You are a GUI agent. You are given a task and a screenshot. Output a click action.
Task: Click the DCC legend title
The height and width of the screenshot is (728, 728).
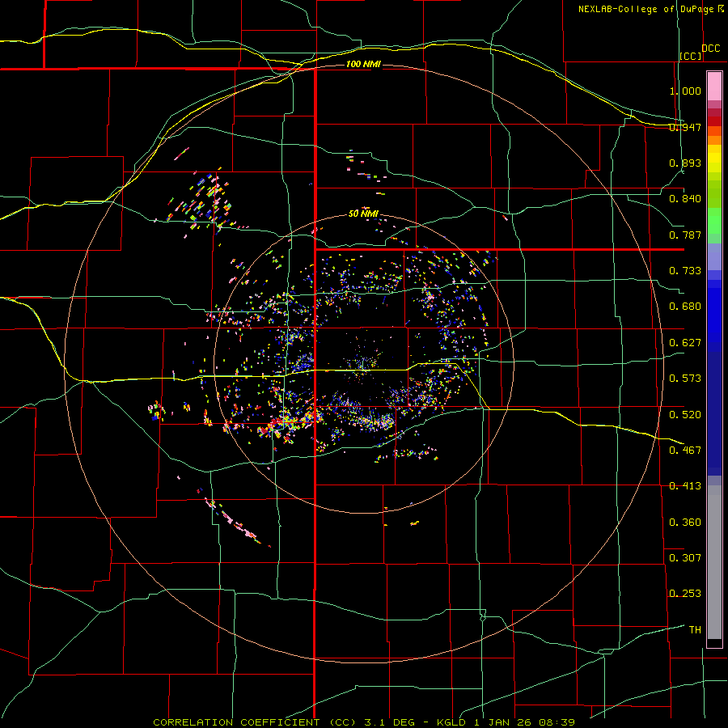click(x=711, y=48)
